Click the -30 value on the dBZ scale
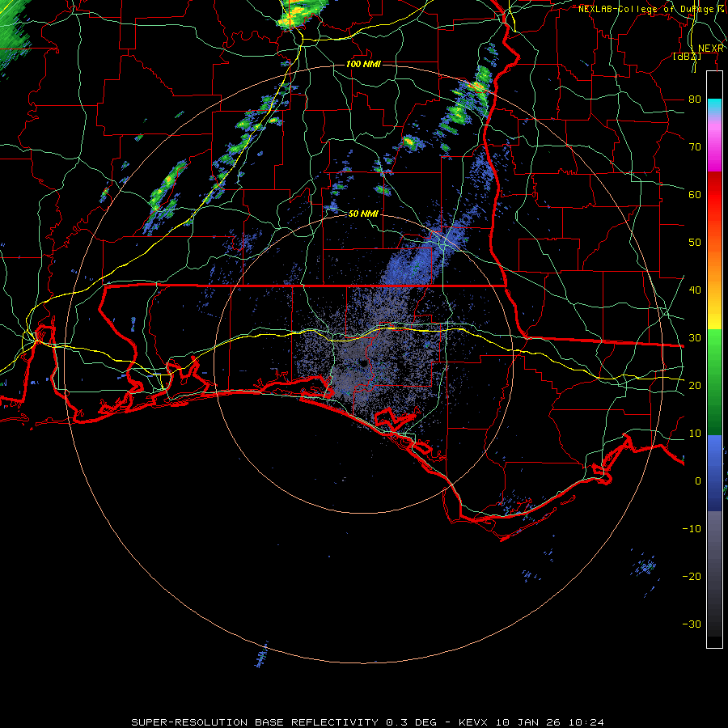This screenshot has height=728, width=728. [x=692, y=624]
